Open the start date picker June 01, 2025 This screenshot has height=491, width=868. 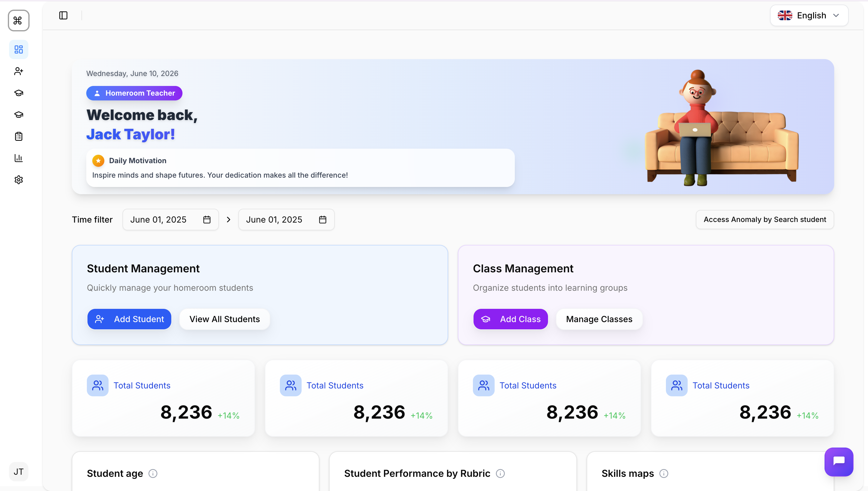point(170,220)
